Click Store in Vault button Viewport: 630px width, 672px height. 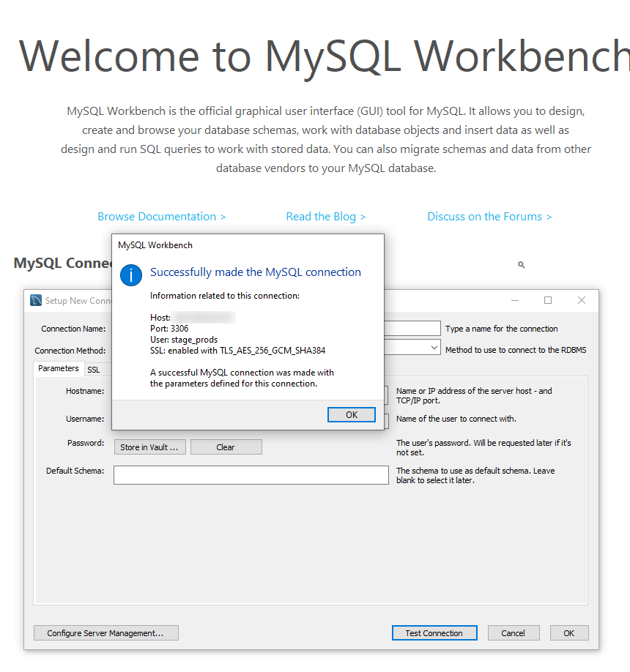point(149,447)
